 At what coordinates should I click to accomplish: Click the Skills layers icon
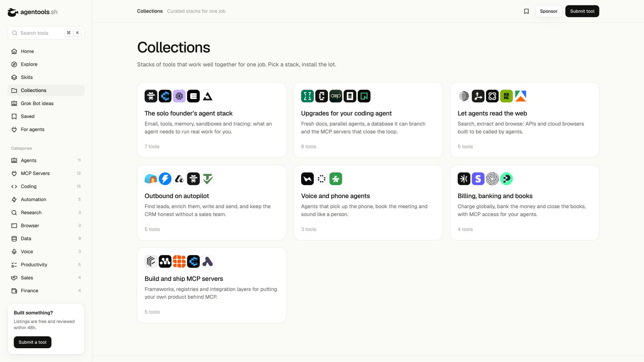tap(14, 77)
